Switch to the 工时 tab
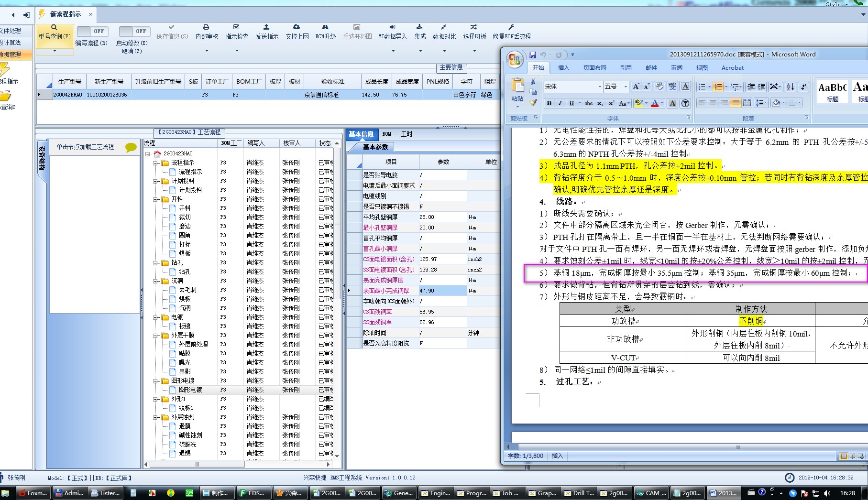868x500 pixels. (407, 134)
